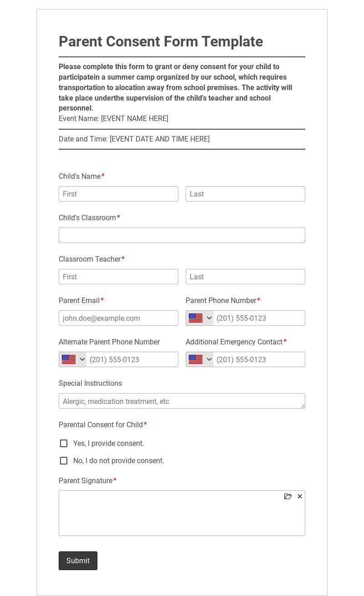
Task: Open Additional Emergency Contact country dropdown
Action: 200,360
